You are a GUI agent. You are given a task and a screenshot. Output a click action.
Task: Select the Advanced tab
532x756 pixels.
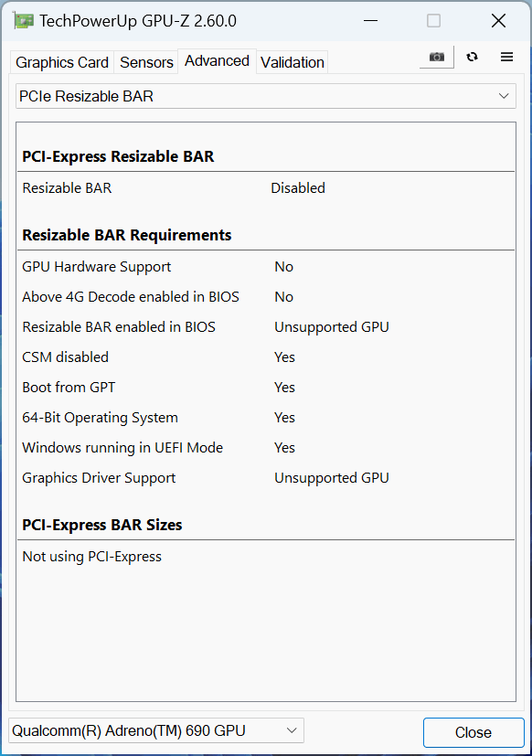click(x=217, y=60)
